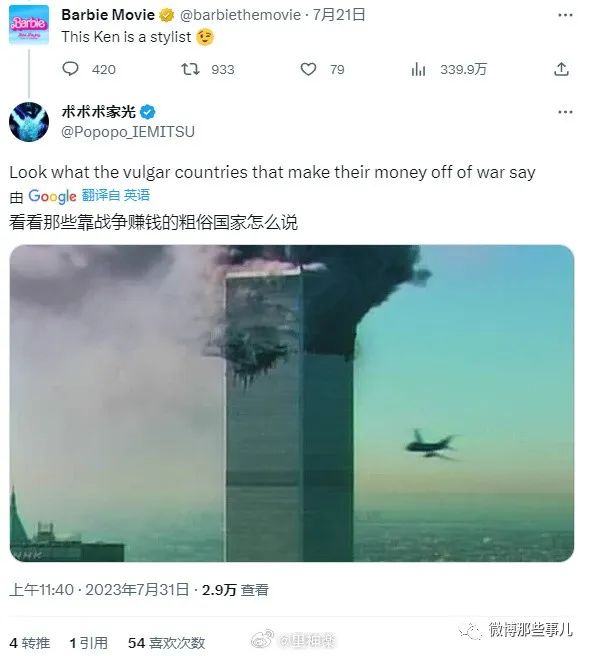Hit the retweet arrows icon on the Barbie tweet
Image resolution: width=591 pixels, height=656 pixels.
pos(190,69)
